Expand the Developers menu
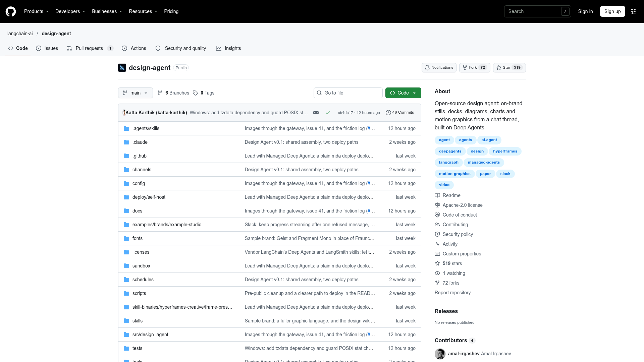644x362 pixels. coord(70,11)
